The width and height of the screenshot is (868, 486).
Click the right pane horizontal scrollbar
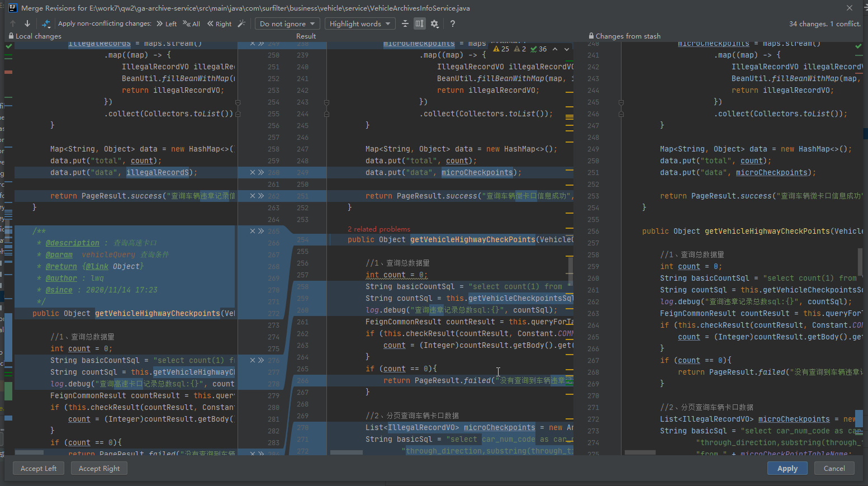(639, 452)
